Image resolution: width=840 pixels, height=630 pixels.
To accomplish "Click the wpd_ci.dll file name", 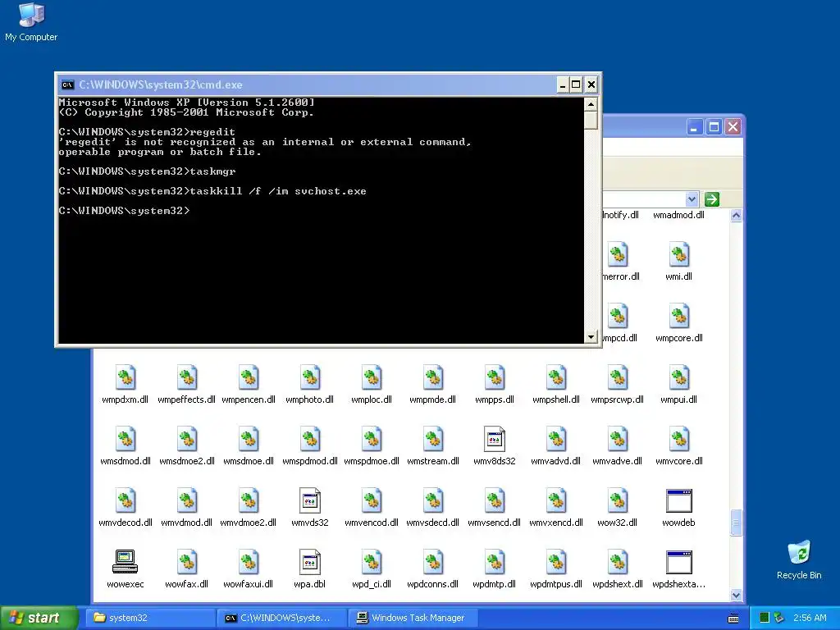I will (x=372, y=584).
